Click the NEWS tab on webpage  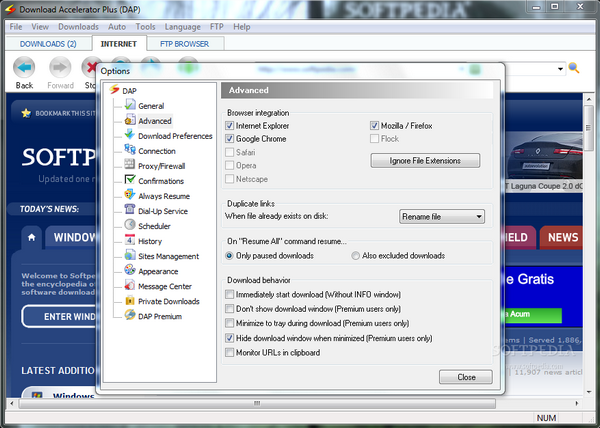click(x=562, y=238)
